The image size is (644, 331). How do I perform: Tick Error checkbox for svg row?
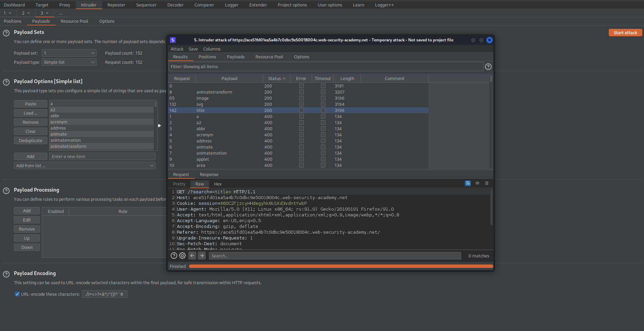point(302,104)
